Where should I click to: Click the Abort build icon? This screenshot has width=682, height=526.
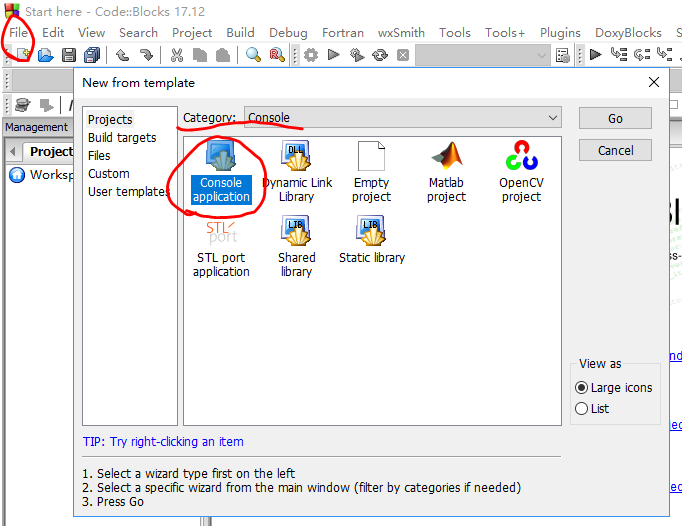pos(403,55)
